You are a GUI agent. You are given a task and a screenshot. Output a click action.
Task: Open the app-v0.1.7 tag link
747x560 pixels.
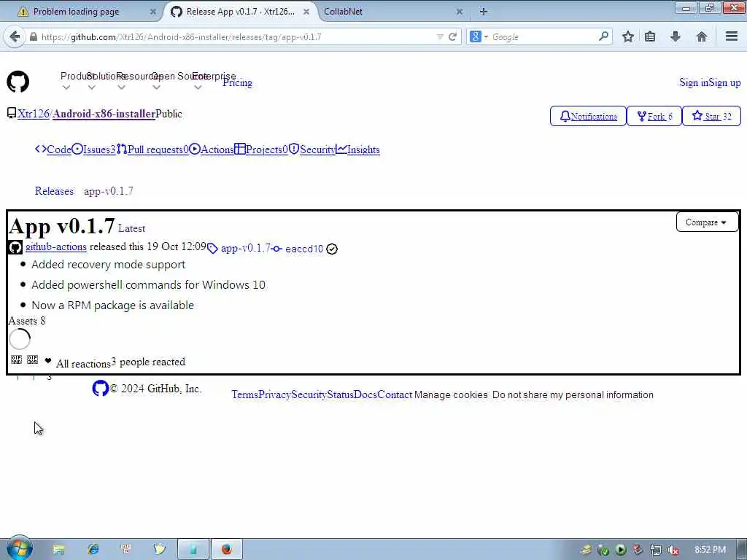tap(245, 249)
